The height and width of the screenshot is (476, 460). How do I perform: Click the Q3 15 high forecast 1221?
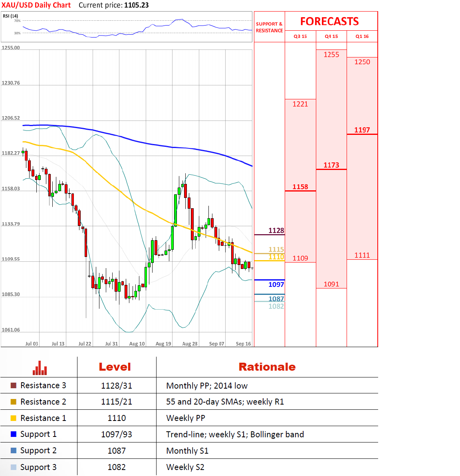click(300, 104)
